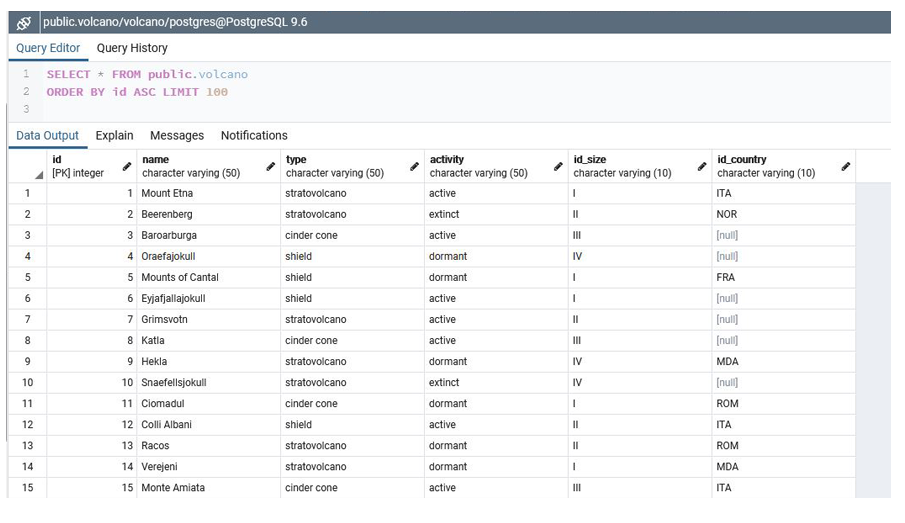Click the connection icon in the title bar
The height and width of the screenshot is (523, 905).
point(24,22)
